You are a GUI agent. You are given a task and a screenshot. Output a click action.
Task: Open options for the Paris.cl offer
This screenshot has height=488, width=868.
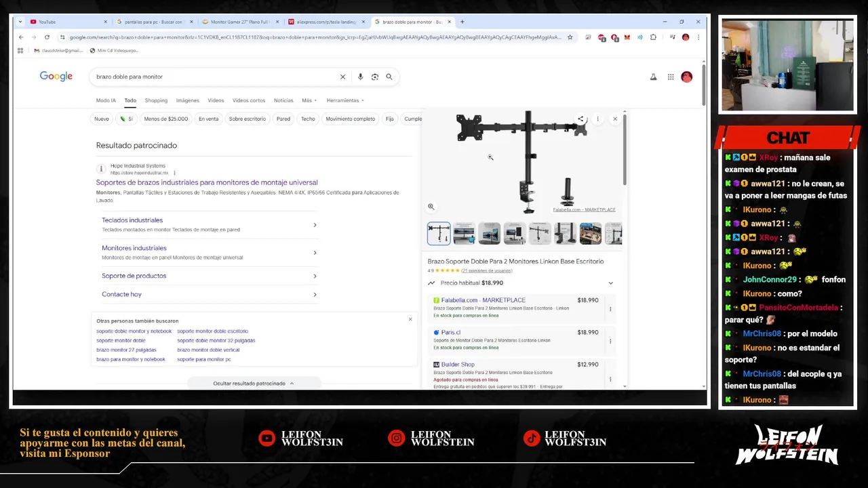(610, 342)
